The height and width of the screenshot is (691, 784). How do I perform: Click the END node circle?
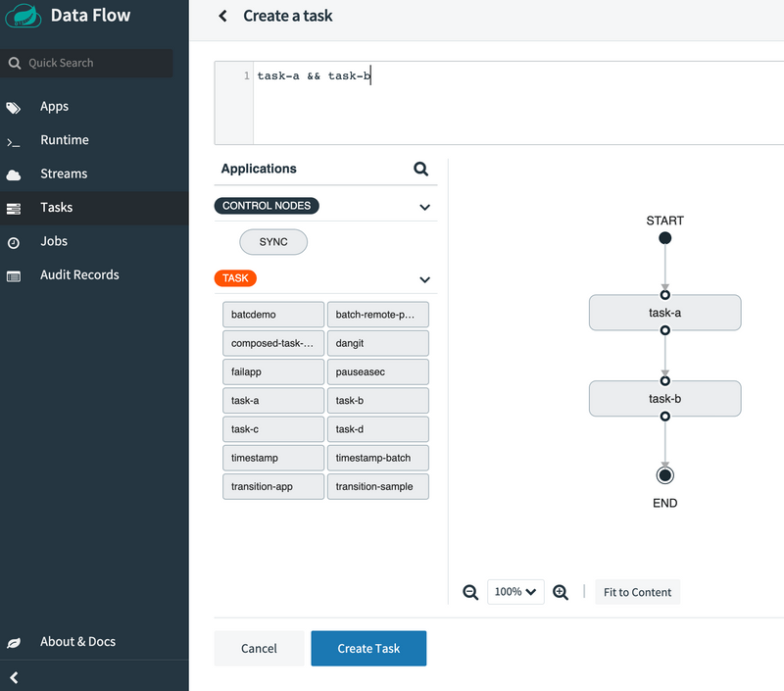664,475
